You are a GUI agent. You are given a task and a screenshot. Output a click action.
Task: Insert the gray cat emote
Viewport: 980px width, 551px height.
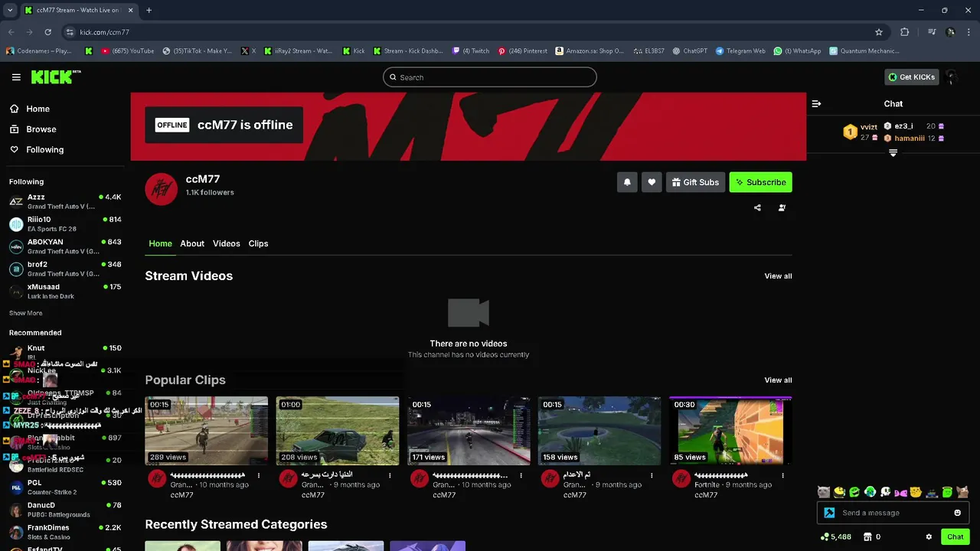(x=824, y=492)
